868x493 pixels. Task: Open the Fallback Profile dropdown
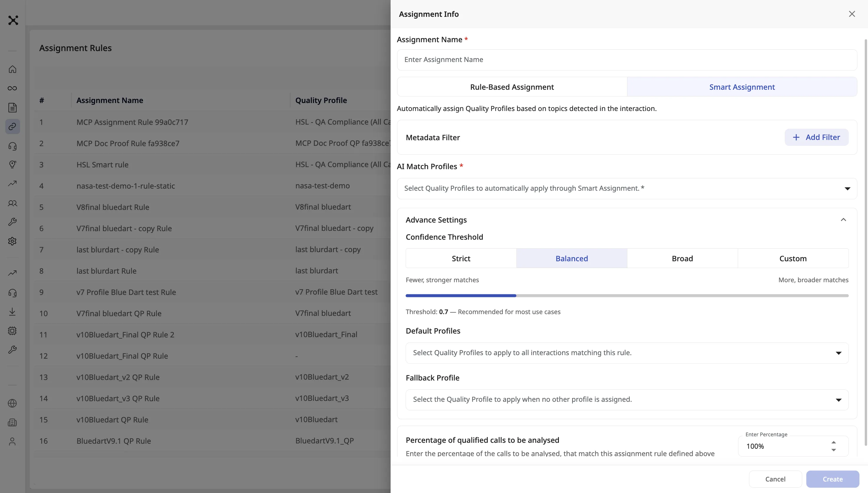[627, 399]
